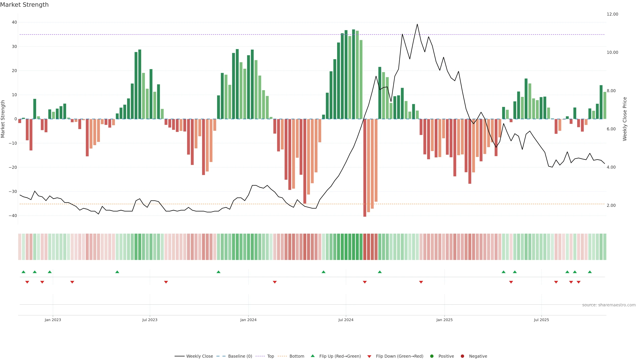This screenshot has width=644, height=362.
Task: Click the darkest red heatmap strip cells
Action: pyautogui.click(x=365, y=247)
